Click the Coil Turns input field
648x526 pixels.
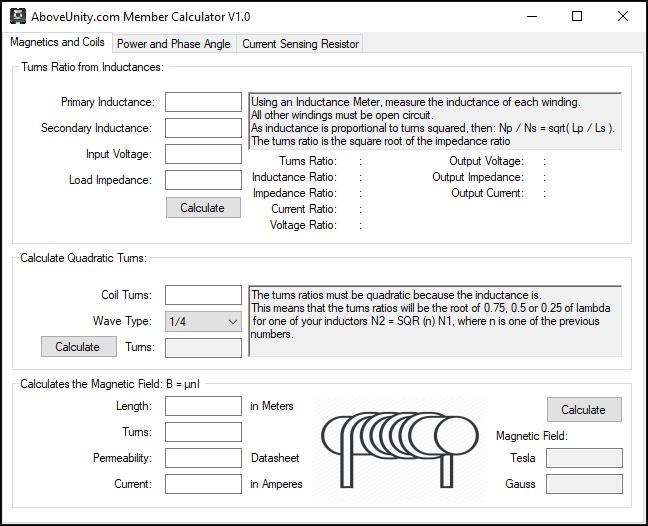coord(203,295)
